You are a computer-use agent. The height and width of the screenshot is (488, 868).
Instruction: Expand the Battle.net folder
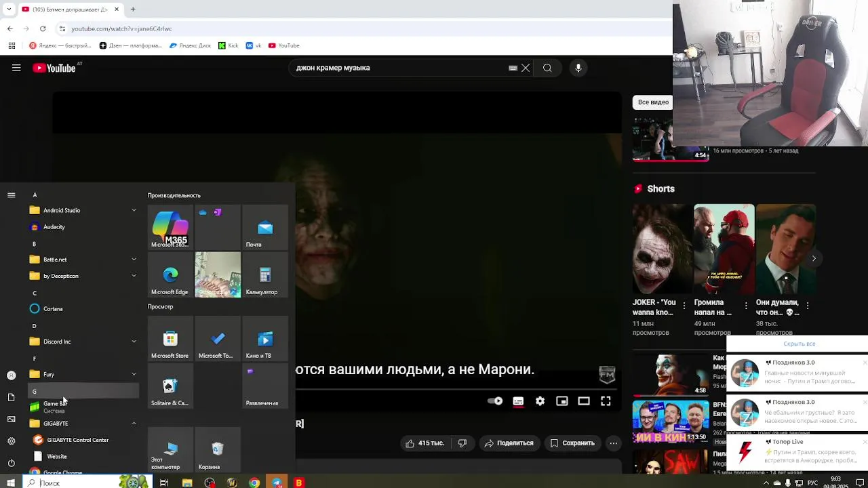click(x=83, y=260)
